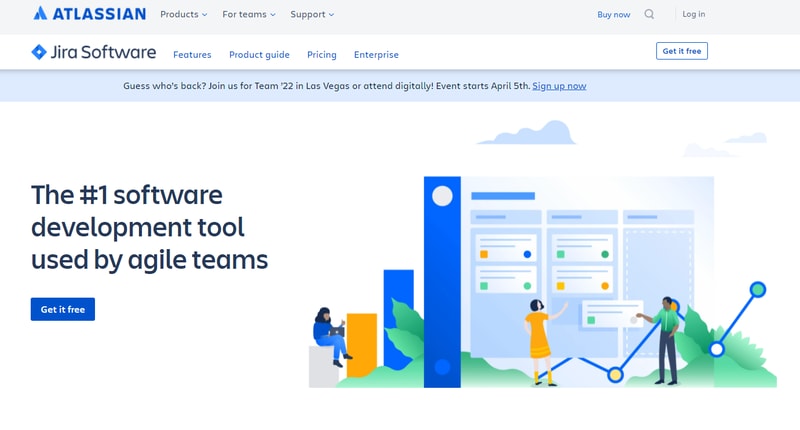Visit the Enterprise section
800x430 pixels.
pyautogui.click(x=376, y=55)
